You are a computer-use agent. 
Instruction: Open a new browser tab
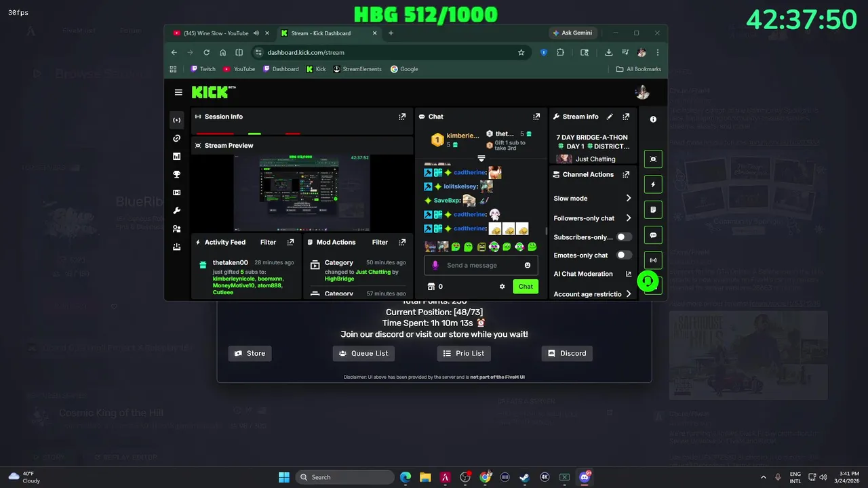(x=391, y=33)
